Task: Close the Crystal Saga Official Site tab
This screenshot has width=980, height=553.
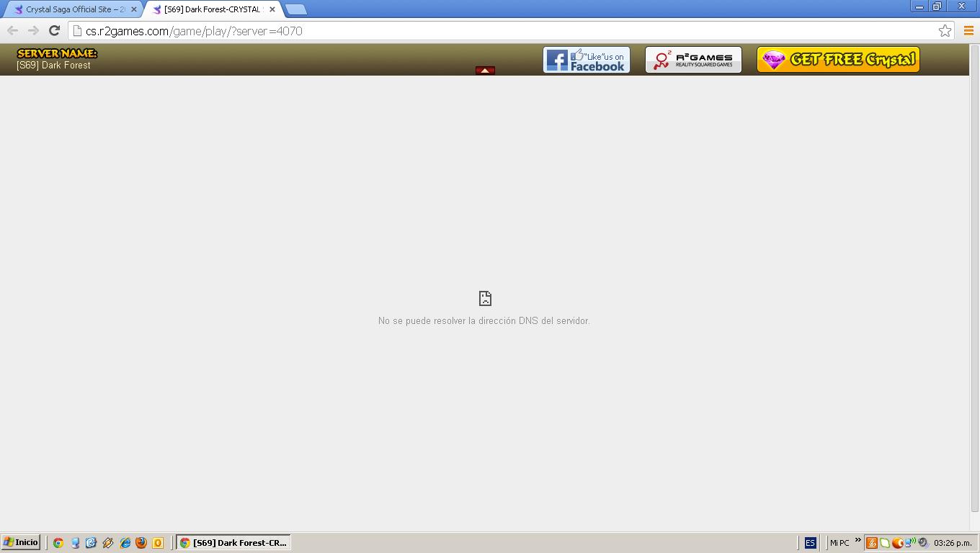Action: (133, 9)
